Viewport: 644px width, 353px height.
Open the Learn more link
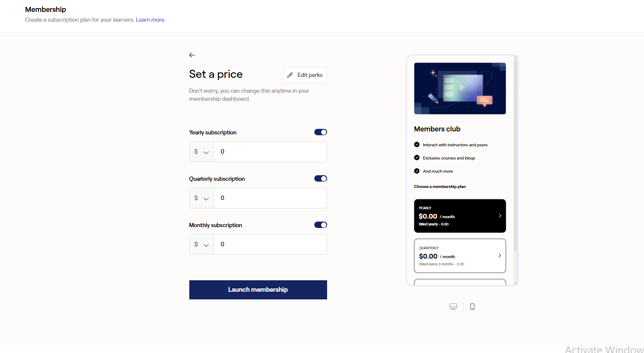pyautogui.click(x=150, y=20)
